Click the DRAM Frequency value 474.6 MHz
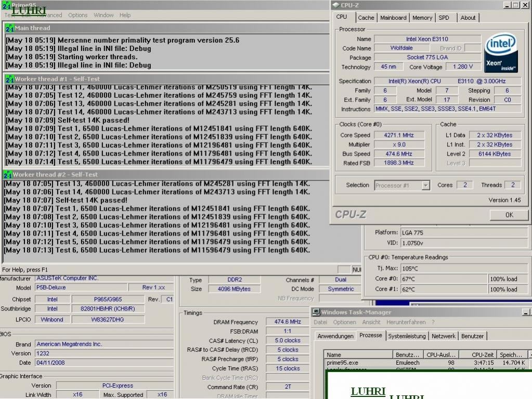The image size is (532, 399). point(288,321)
